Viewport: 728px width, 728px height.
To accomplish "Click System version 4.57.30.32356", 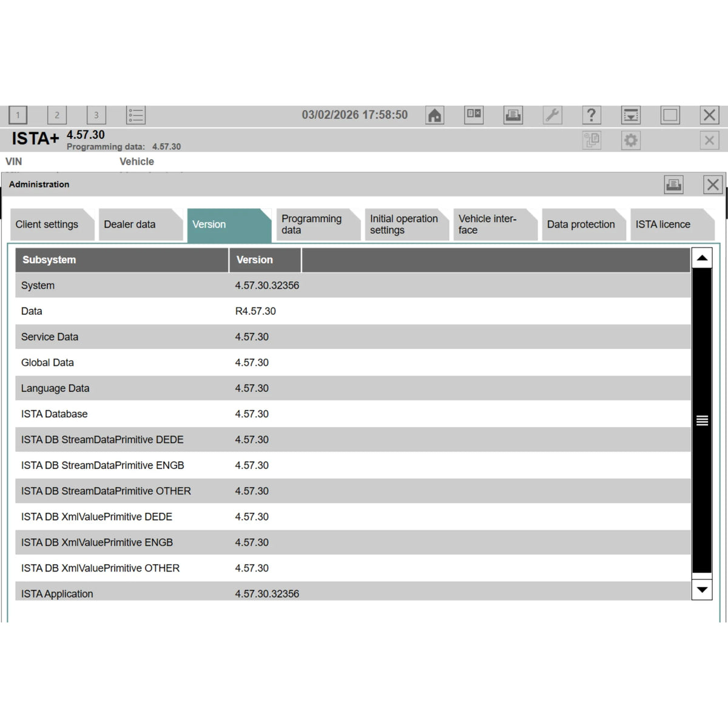I will point(267,285).
